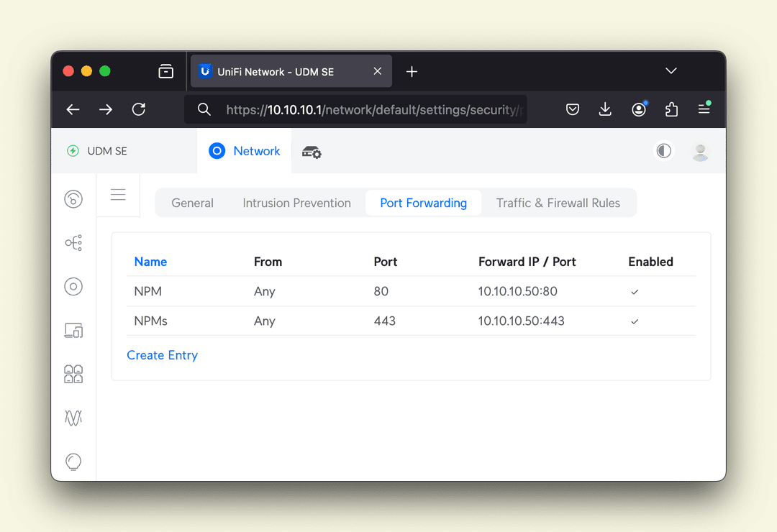This screenshot has height=532, width=777.
Task: Open the user profile avatar
Action: click(700, 152)
